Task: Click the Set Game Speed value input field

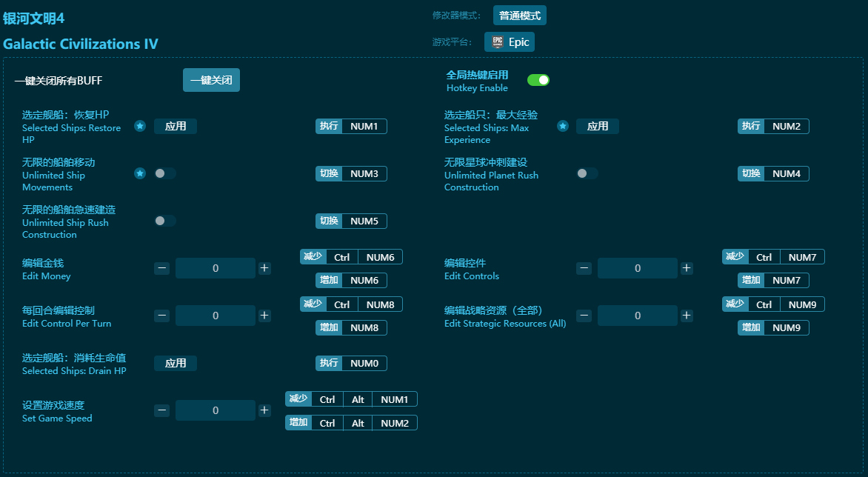Action: click(215, 410)
